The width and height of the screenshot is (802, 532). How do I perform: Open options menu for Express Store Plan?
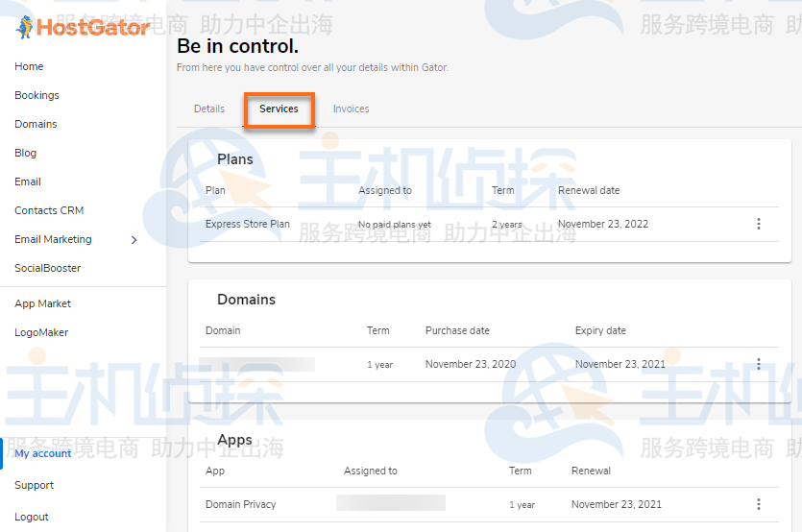coord(759,224)
